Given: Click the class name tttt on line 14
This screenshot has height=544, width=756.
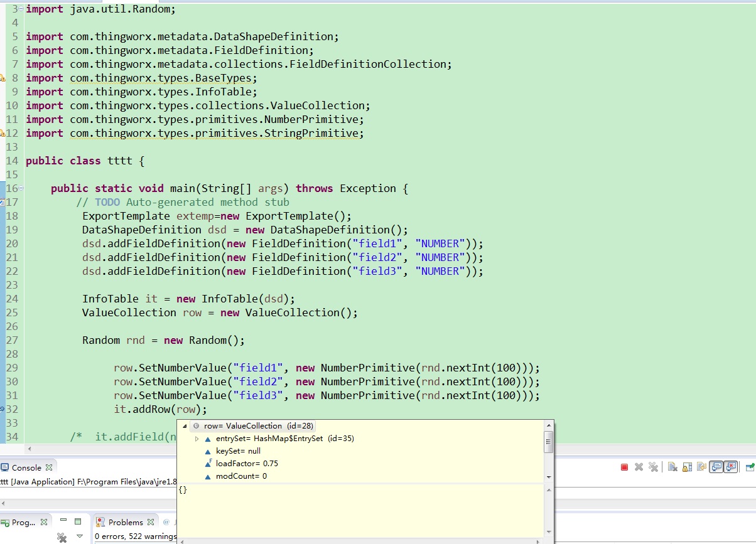Looking at the screenshot, I should (x=119, y=161).
